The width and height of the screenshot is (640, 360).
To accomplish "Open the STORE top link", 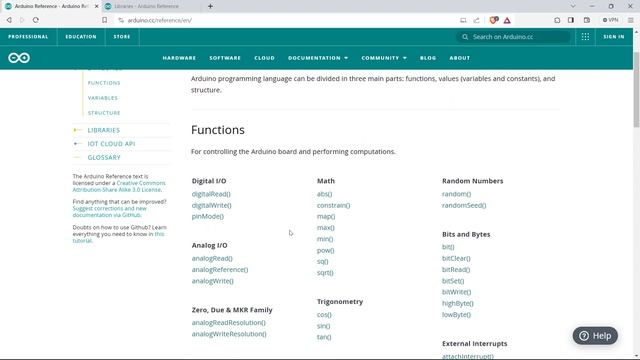I will [x=122, y=37].
